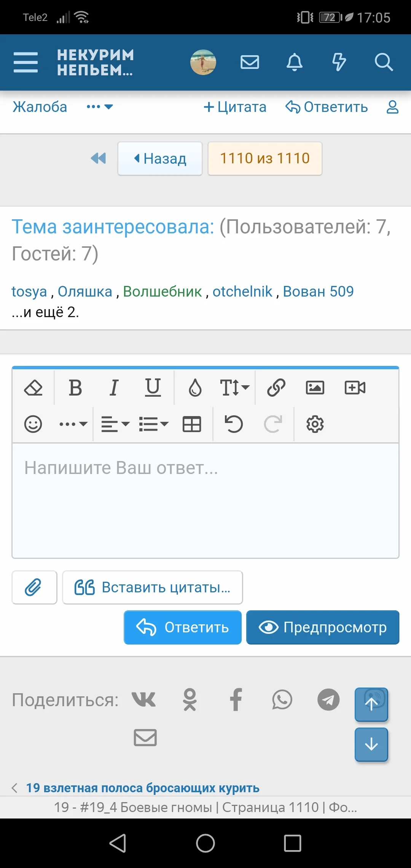Click the blue Ответить submit button
Viewport: 411px width, 868px height.
[183, 627]
